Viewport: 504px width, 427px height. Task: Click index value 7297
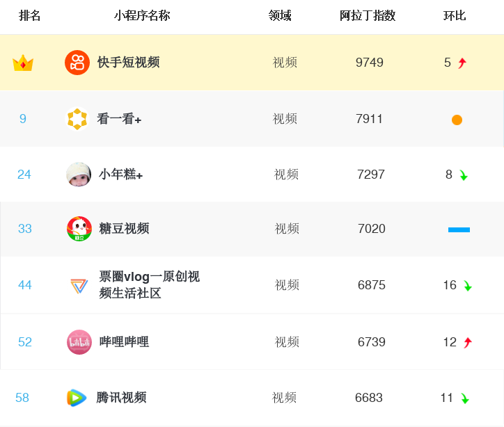(371, 175)
